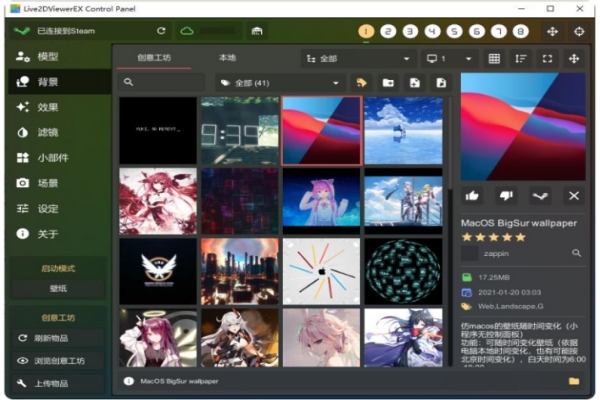This screenshot has height=400, width=600.
Task: Open the 关于 about section
Action: tap(60, 234)
